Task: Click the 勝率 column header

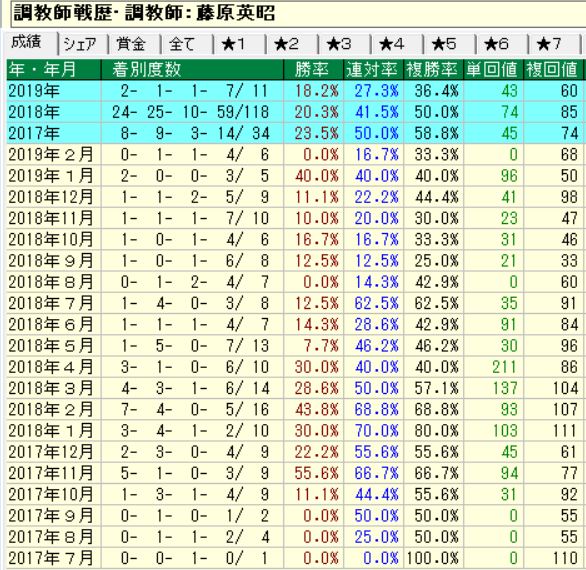Action: click(314, 70)
